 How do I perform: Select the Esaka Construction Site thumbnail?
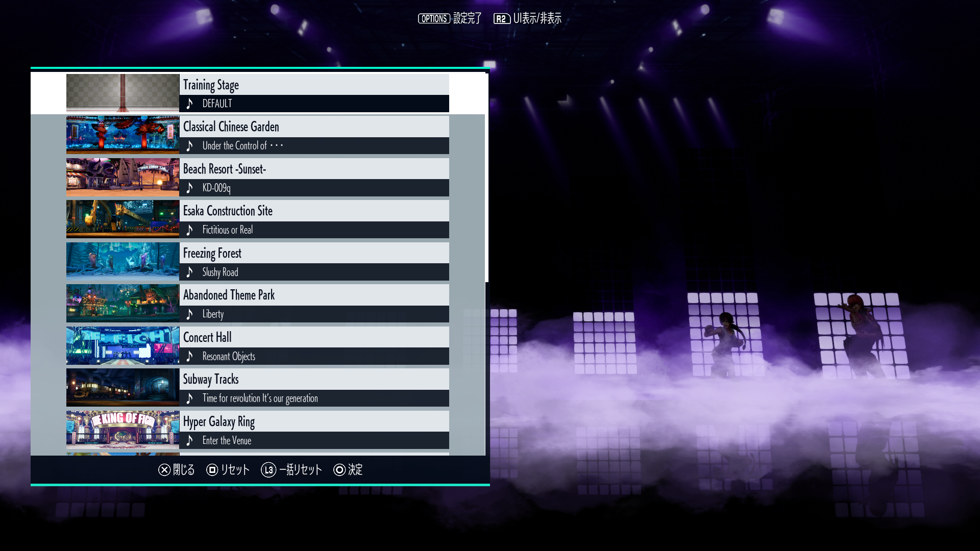[123, 219]
